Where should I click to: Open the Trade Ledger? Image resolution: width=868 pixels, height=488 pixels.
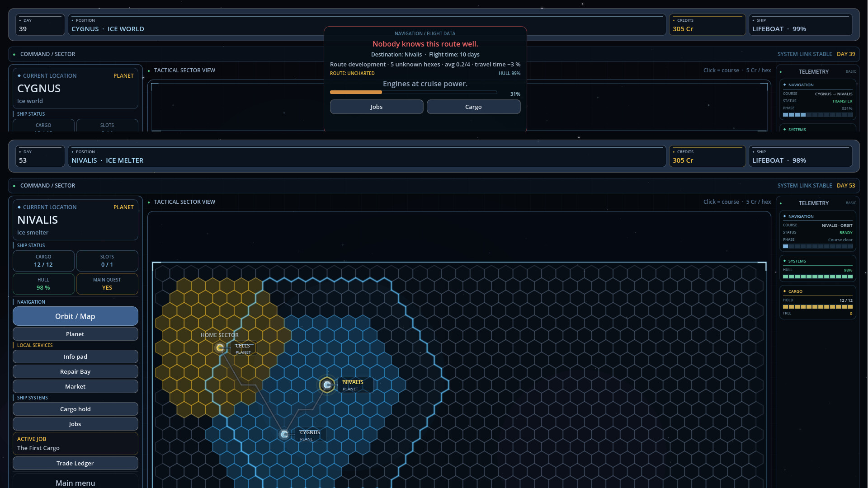75,463
